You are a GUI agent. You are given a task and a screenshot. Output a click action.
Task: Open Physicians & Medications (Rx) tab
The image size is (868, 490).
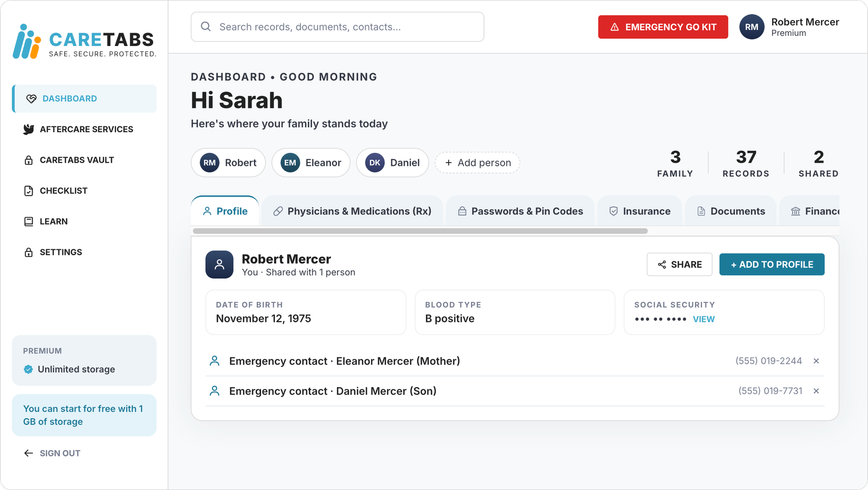[353, 211]
